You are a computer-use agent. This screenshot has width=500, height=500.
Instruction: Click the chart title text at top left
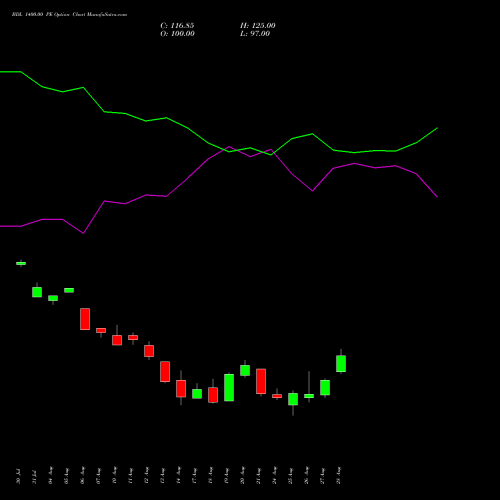(x=69, y=15)
